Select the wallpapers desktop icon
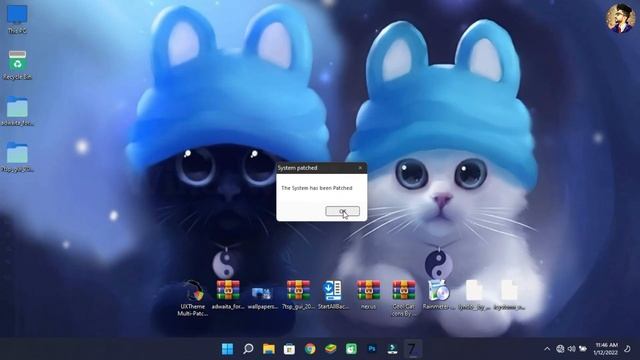 262,298
